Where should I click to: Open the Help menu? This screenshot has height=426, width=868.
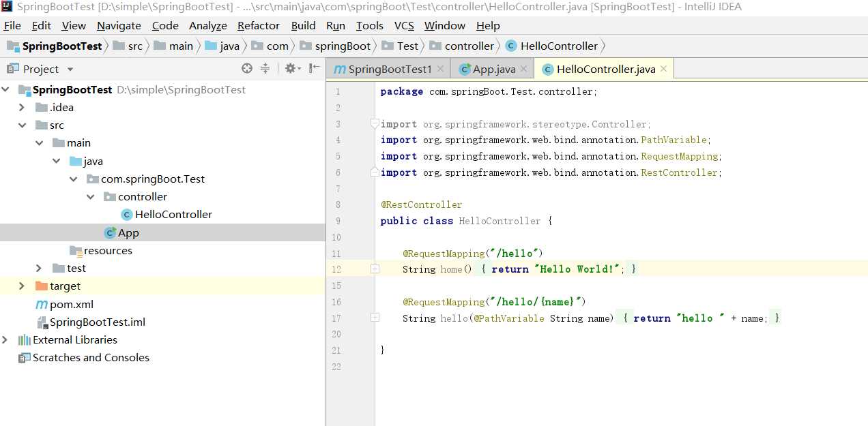click(488, 26)
